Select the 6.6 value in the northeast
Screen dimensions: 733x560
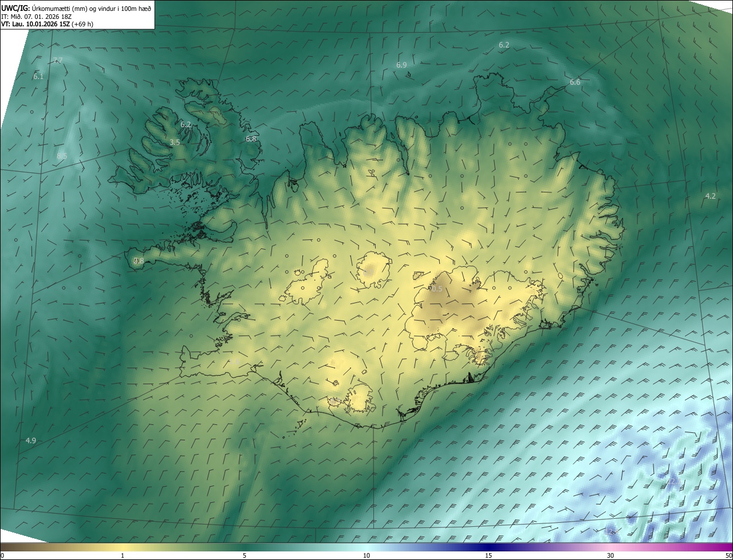click(x=575, y=82)
